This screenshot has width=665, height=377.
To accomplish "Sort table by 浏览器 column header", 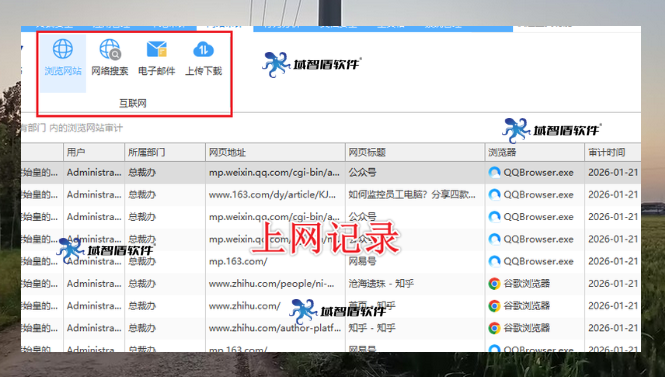I will point(535,152).
